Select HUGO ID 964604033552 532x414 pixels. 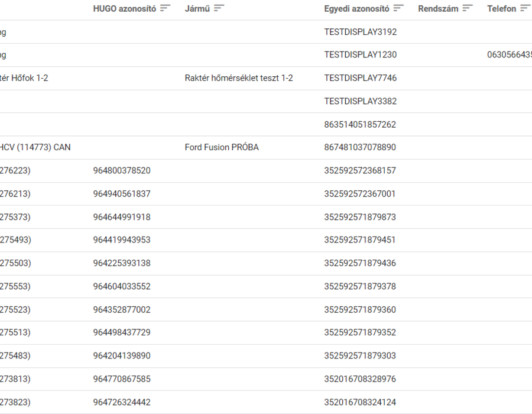(x=122, y=286)
